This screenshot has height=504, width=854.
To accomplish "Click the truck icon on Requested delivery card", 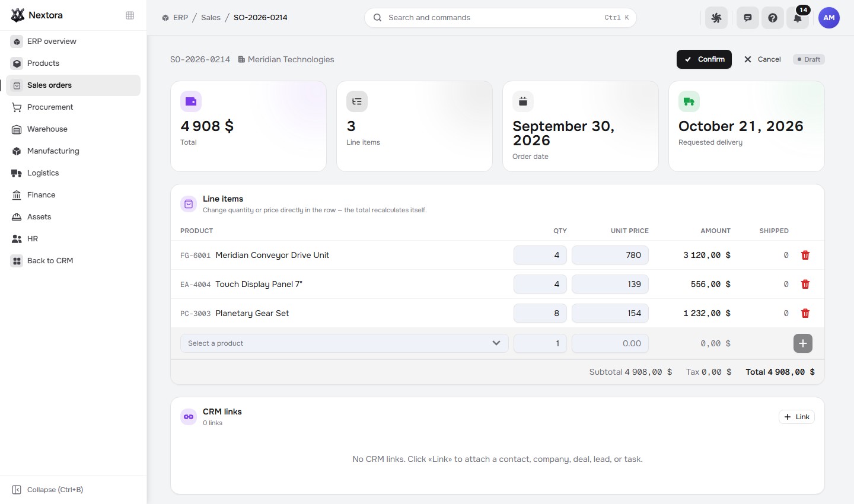I will 689,101.
